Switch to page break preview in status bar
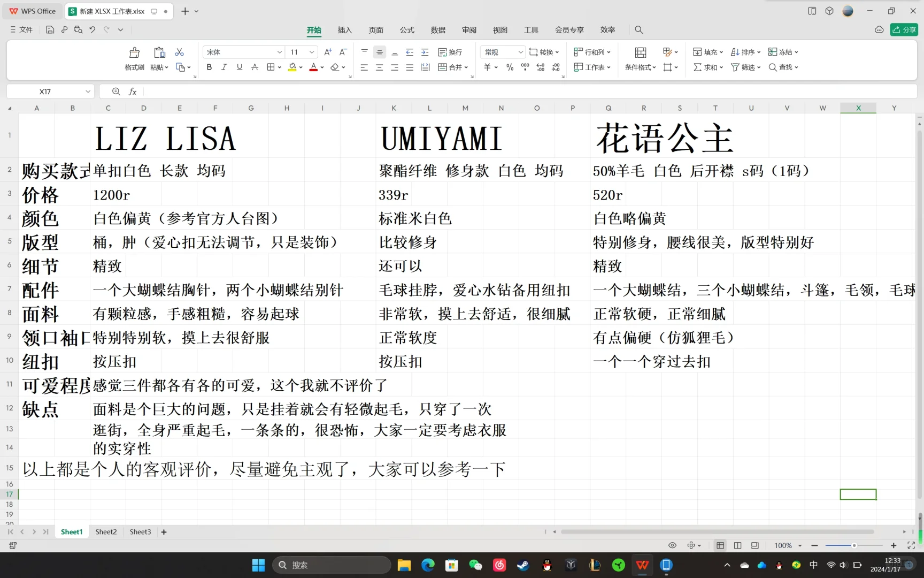 pos(755,545)
